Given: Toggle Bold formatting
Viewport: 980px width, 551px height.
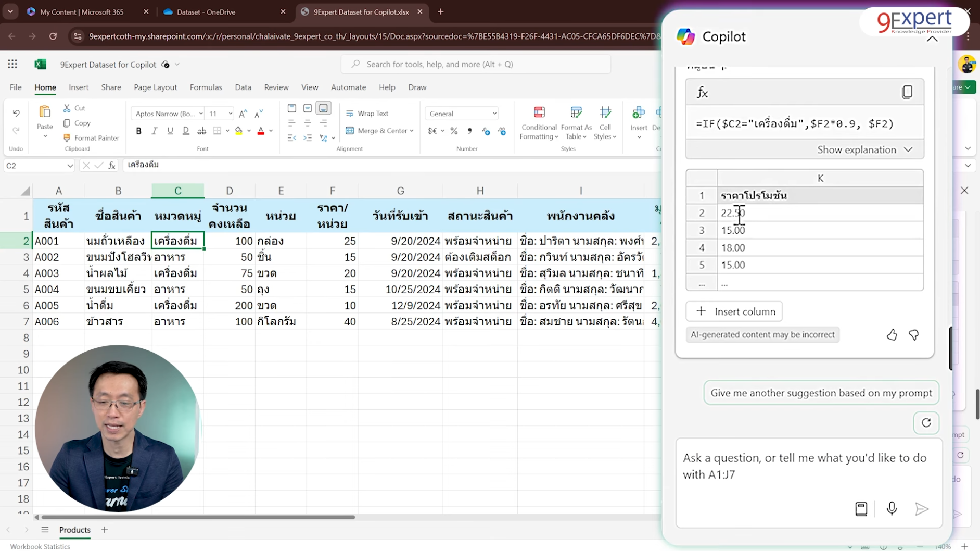Looking at the screenshot, I should click(138, 131).
